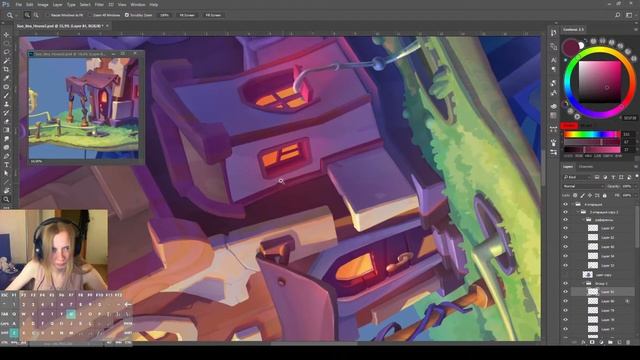Hide Layer 32 with its eye icon
Viewport: 640px width, 360px height.
pyautogui.click(x=565, y=238)
